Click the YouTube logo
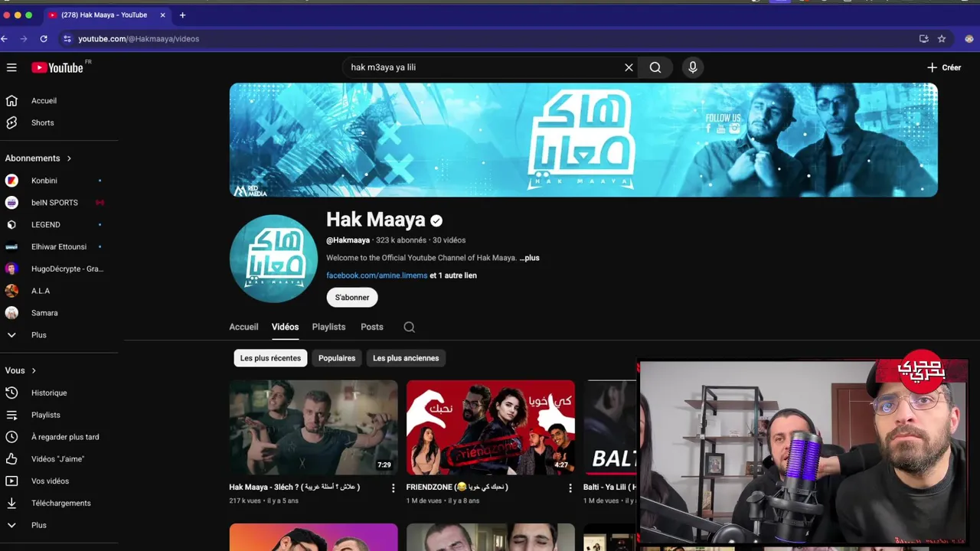This screenshot has width=980, height=551. (57, 67)
